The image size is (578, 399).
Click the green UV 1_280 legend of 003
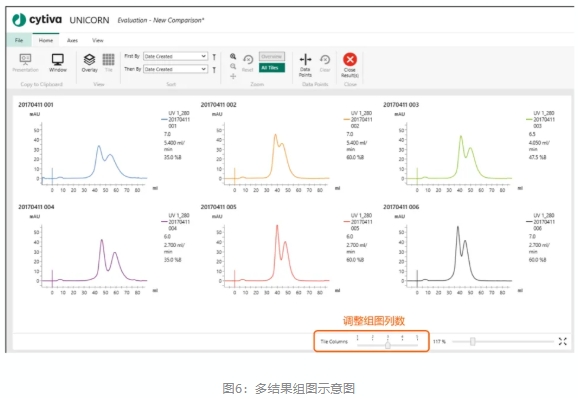[541, 119]
